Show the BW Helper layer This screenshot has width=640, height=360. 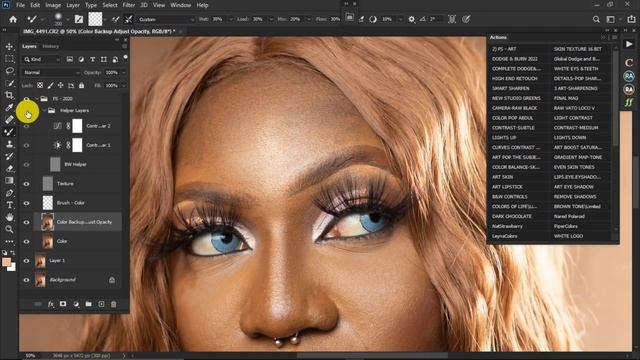(27, 164)
